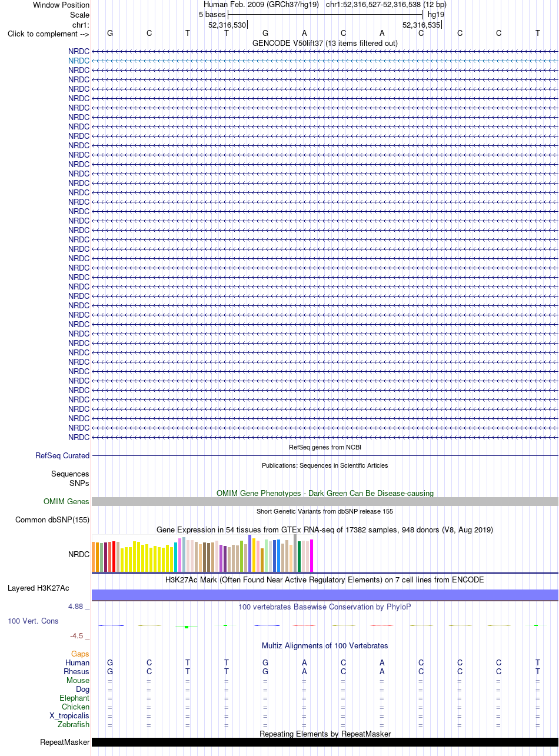Viewport: 559px width, 756px height.
Task: Click the 'Rhesus' species alignment label
Action: pyautogui.click(x=76, y=672)
